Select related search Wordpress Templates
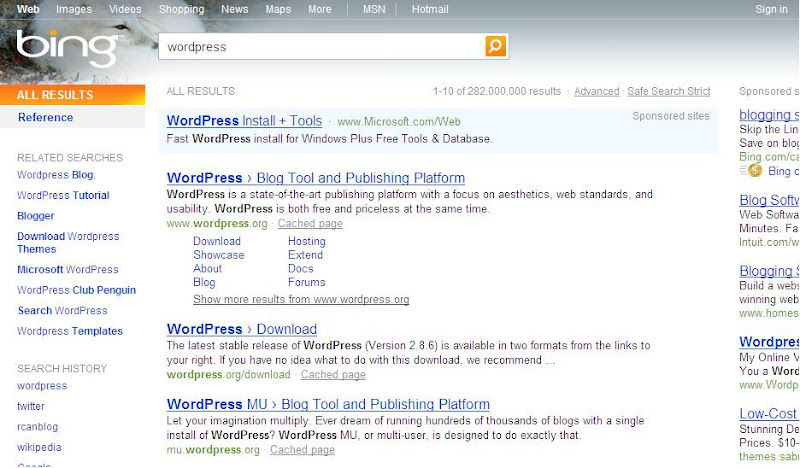The image size is (800, 468). 70,331
